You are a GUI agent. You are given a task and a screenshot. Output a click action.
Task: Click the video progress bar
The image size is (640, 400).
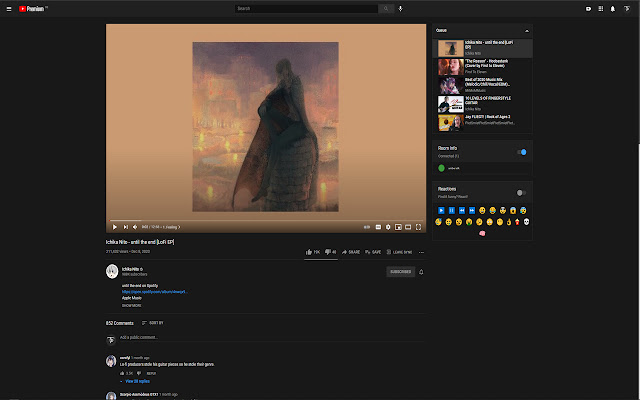click(x=266, y=220)
